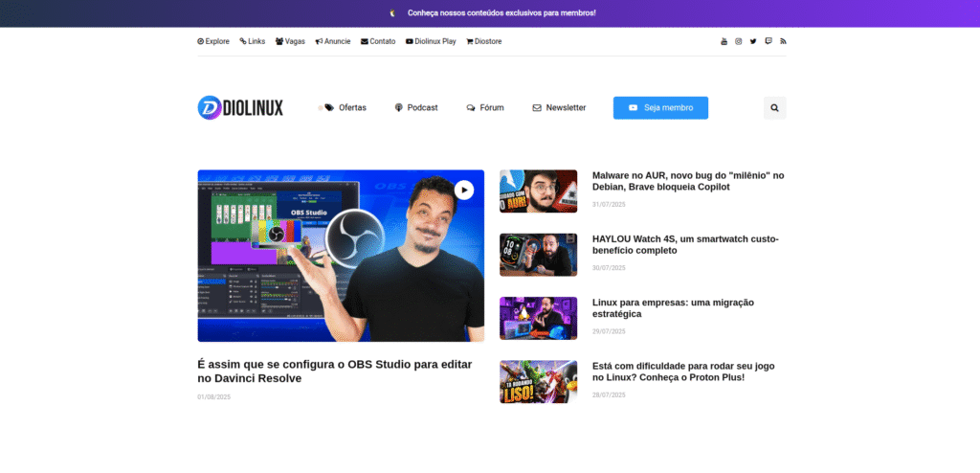Open Diolinux Play
Viewport: 980px width, 473px height.
(431, 41)
